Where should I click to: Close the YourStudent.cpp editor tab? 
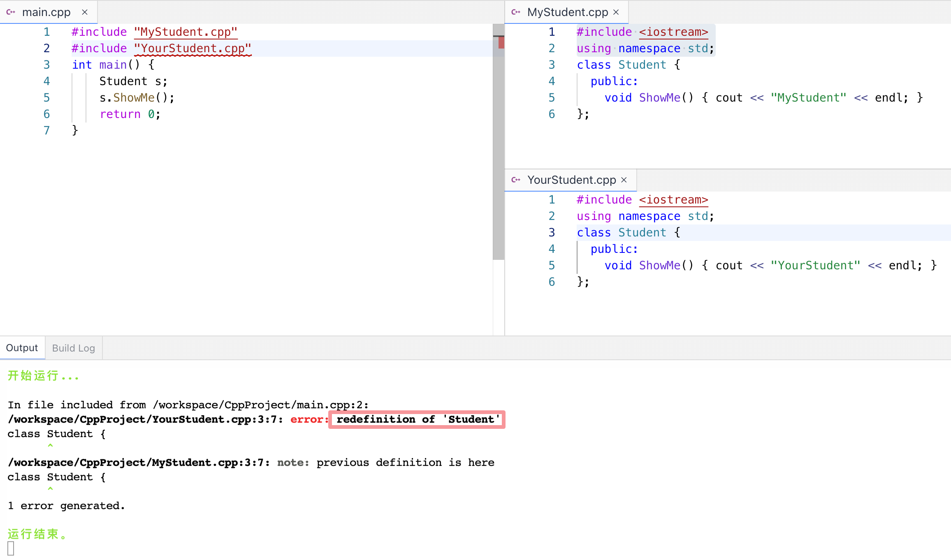click(x=624, y=180)
